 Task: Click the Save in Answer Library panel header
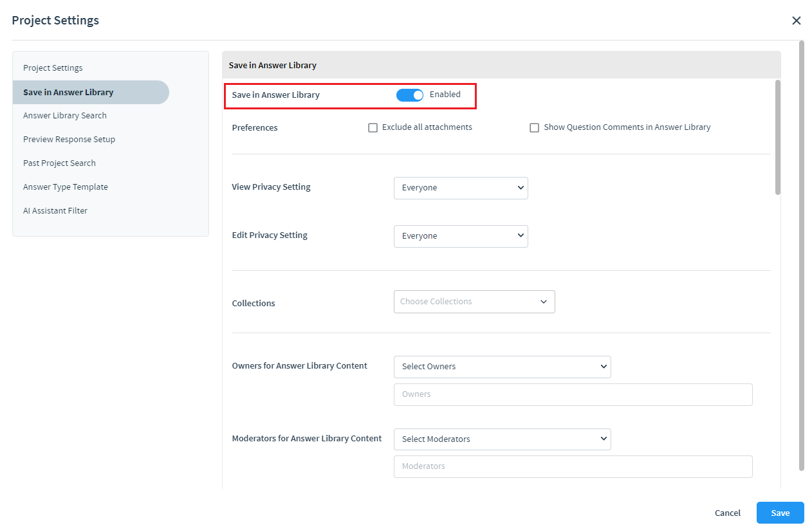point(501,65)
